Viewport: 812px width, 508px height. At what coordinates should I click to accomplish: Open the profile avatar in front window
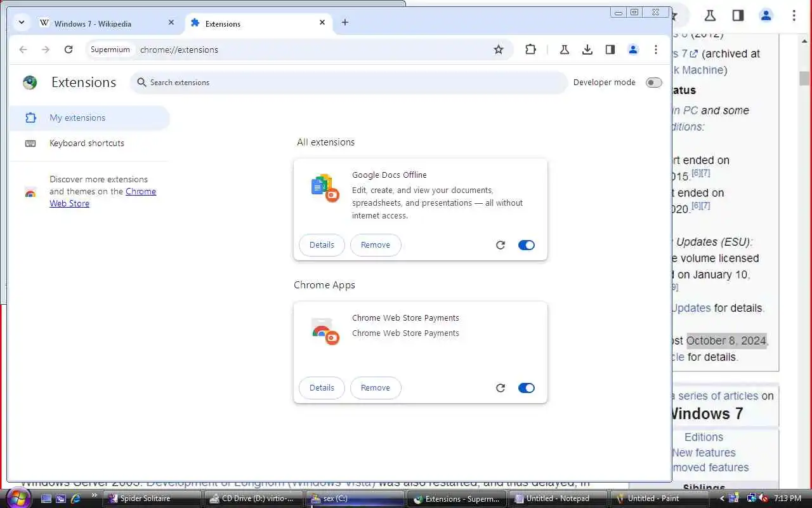[x=633, y=50]
